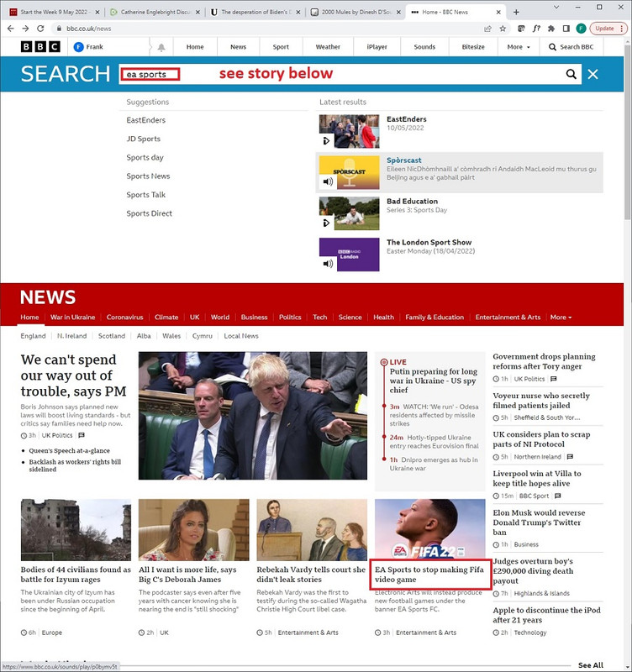Open the EastEnders result thumbnail
Screen dimensions: 632x672
[x=349, y=131]
